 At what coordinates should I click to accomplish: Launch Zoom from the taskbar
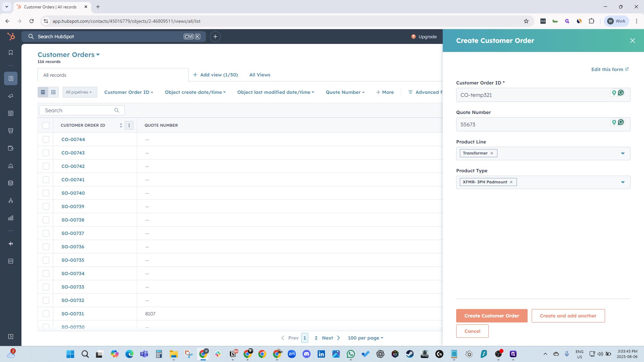[x=292, y=354]
